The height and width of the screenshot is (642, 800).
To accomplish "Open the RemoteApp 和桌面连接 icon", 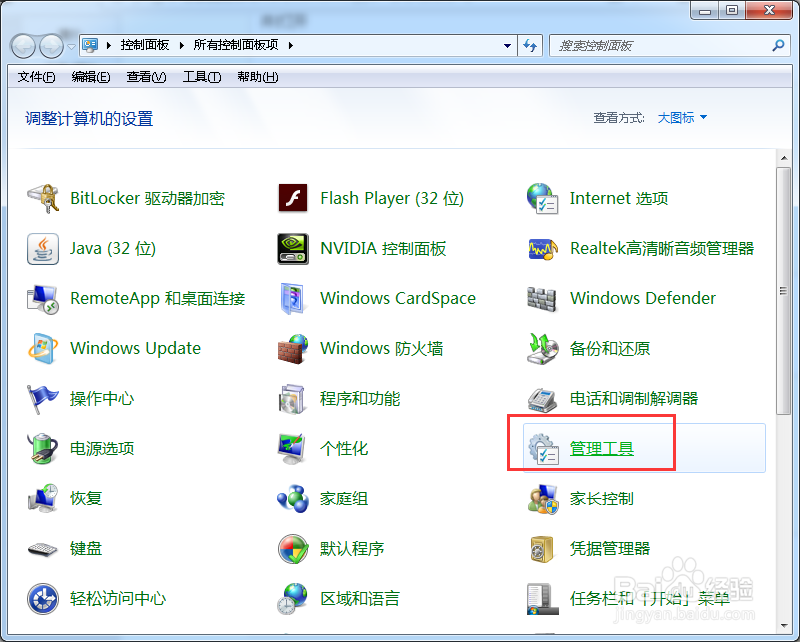I will point(43,299).
